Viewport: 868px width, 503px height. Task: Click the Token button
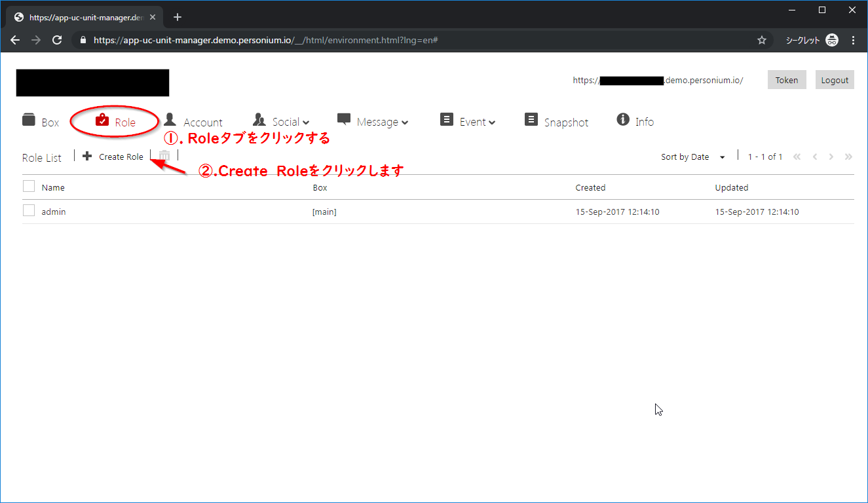coord(787,80)
